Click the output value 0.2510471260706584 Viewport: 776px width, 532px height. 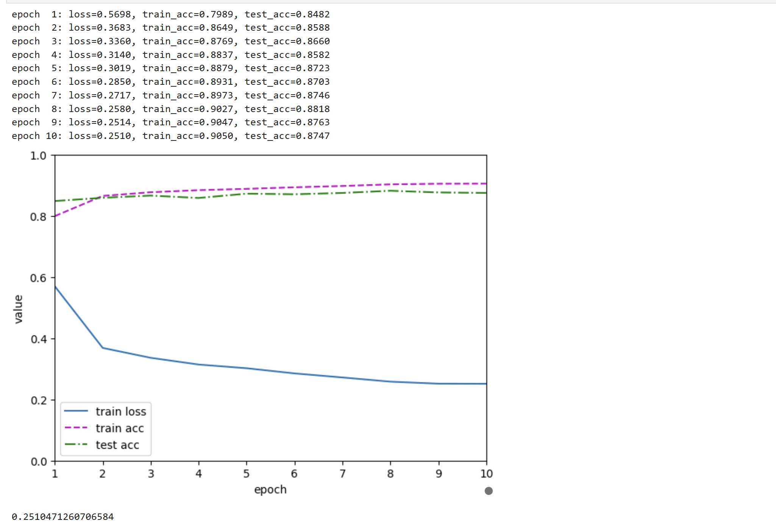click(x=62, y=517)
